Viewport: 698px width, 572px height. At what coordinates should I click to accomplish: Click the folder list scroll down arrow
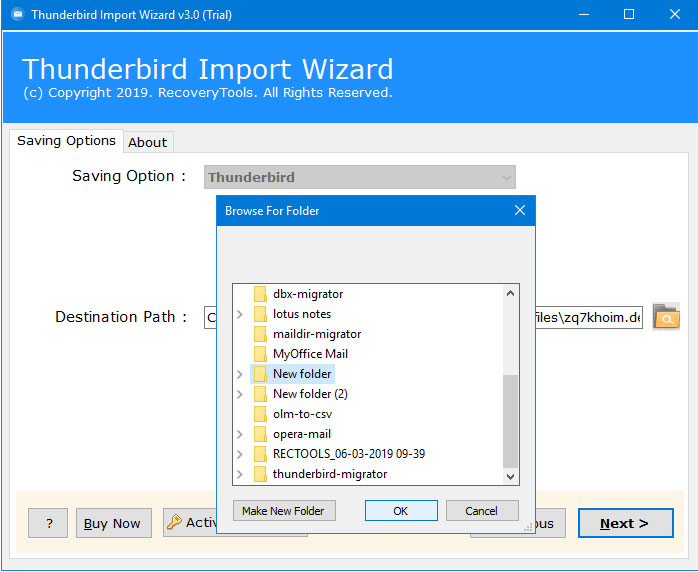510,477
